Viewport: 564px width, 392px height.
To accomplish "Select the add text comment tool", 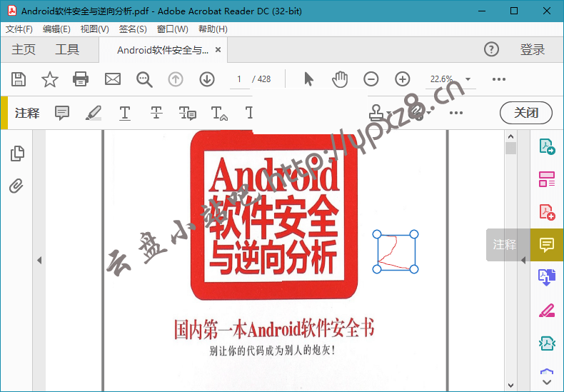I will (x=249, y=113).
